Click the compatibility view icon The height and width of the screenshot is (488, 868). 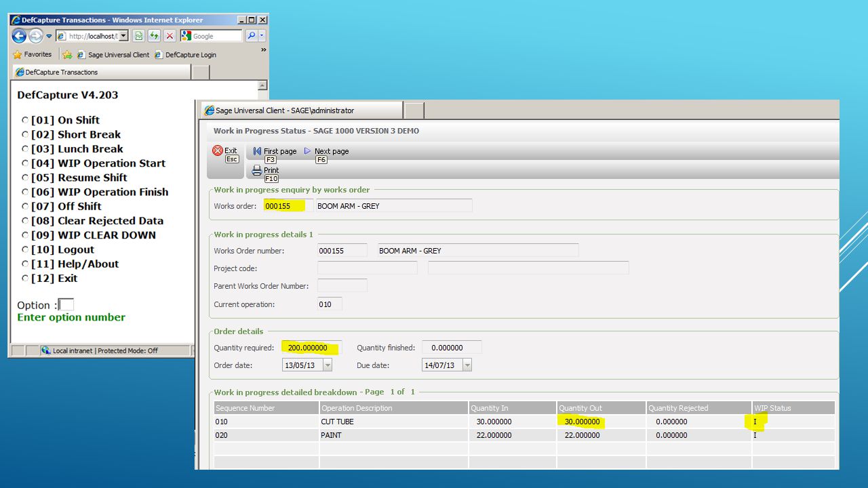click(x=138, y=36)
